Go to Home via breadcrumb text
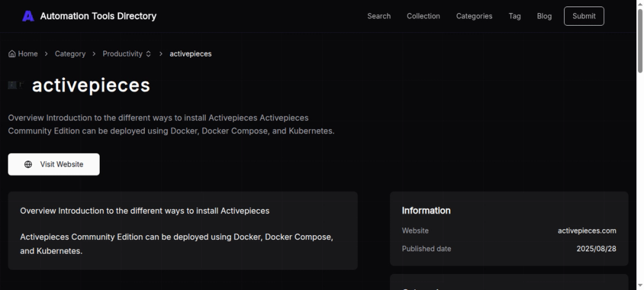The width and height of the screenshot is (644, 290). (x=28, y=54)
